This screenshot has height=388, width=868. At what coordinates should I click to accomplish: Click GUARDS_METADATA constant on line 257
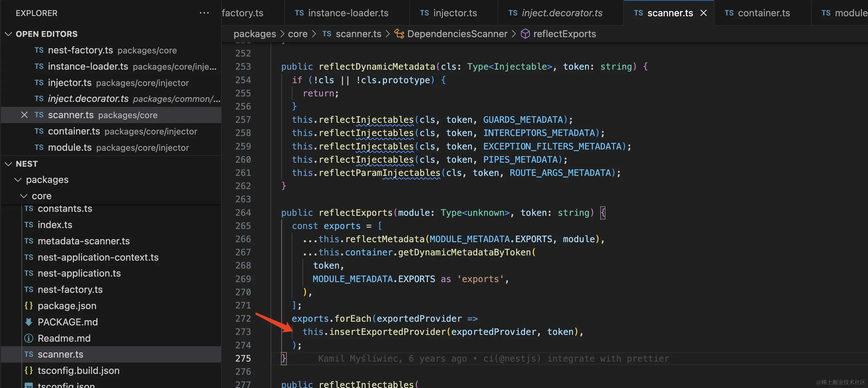click(523, 120)
